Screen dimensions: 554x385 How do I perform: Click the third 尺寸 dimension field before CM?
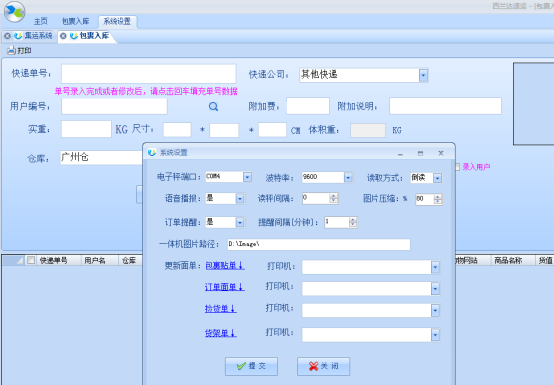(x=272, y=130)
